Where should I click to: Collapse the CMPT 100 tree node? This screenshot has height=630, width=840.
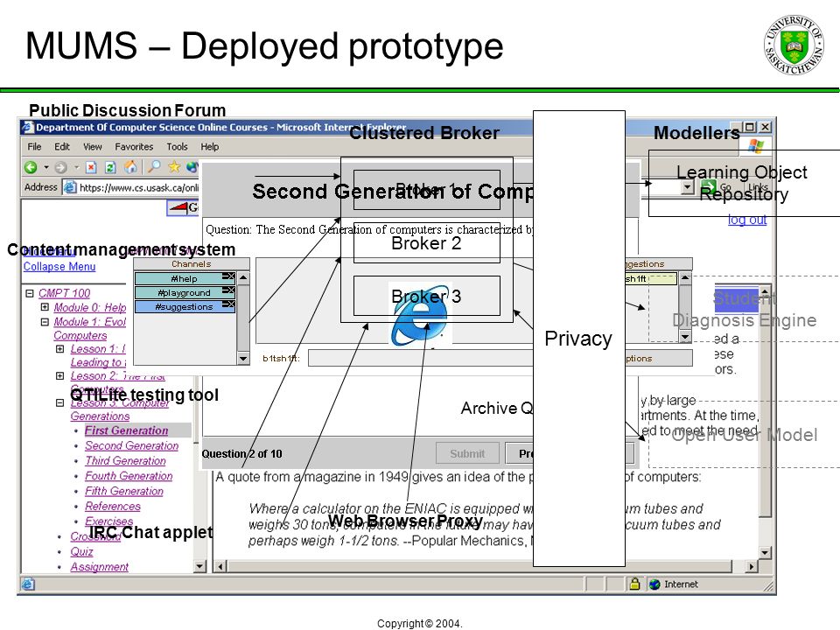pos(30,293)
